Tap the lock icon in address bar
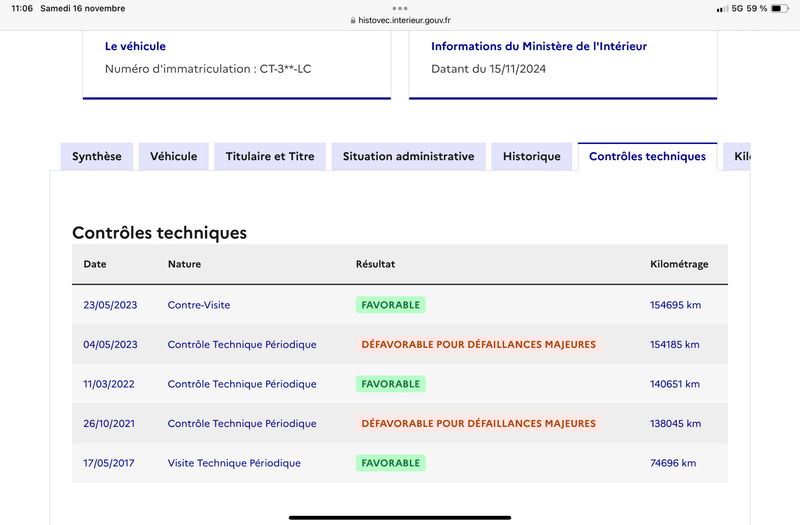The height and width of the screenshot is (525, 800). pyautogui.click(x=353, y=20)
